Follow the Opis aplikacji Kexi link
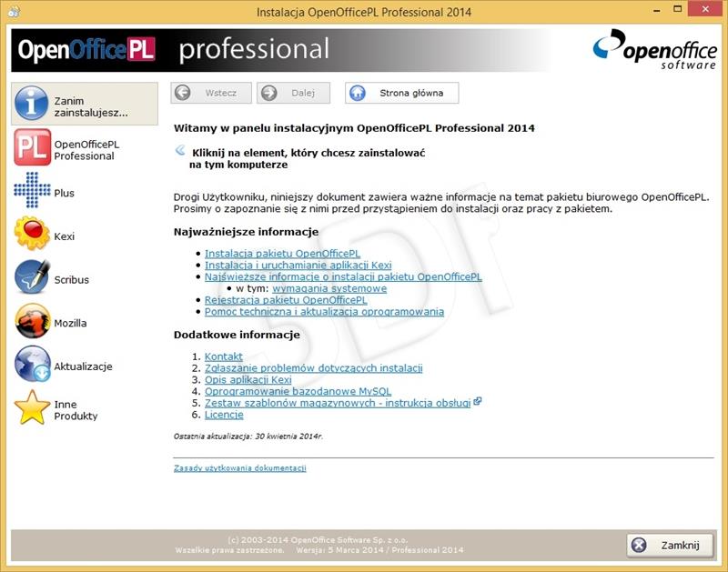 (248, 380)
